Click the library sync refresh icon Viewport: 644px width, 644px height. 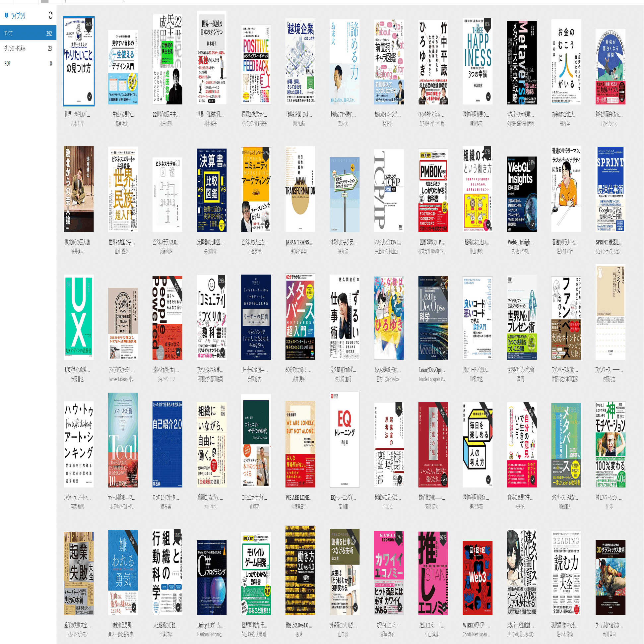(50, 15)
